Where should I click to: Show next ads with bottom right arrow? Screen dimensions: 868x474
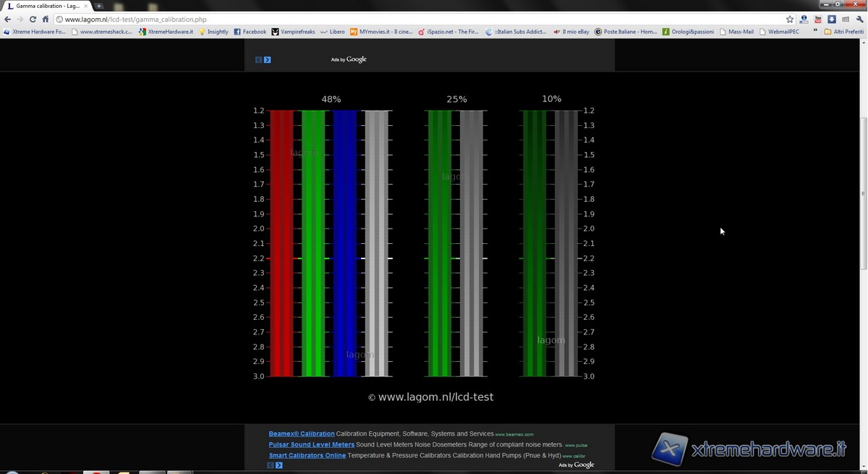pyautogui.click(x=279, y=465)
